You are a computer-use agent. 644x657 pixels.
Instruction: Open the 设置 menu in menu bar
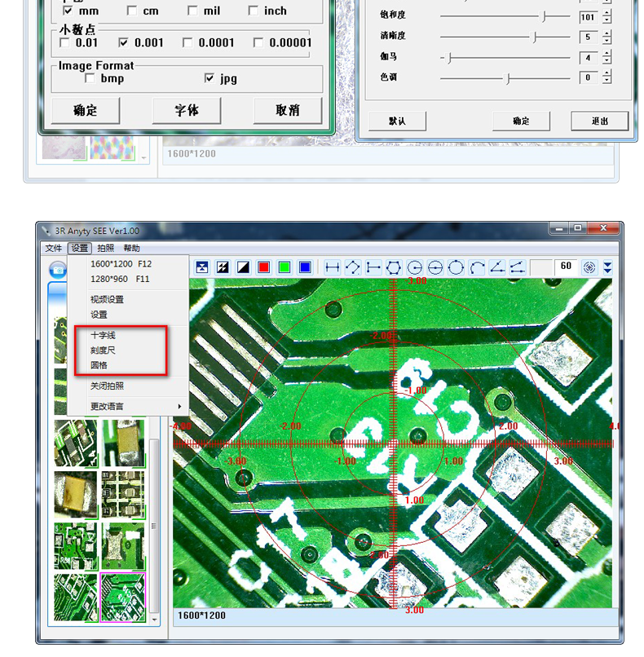[80, 248]
